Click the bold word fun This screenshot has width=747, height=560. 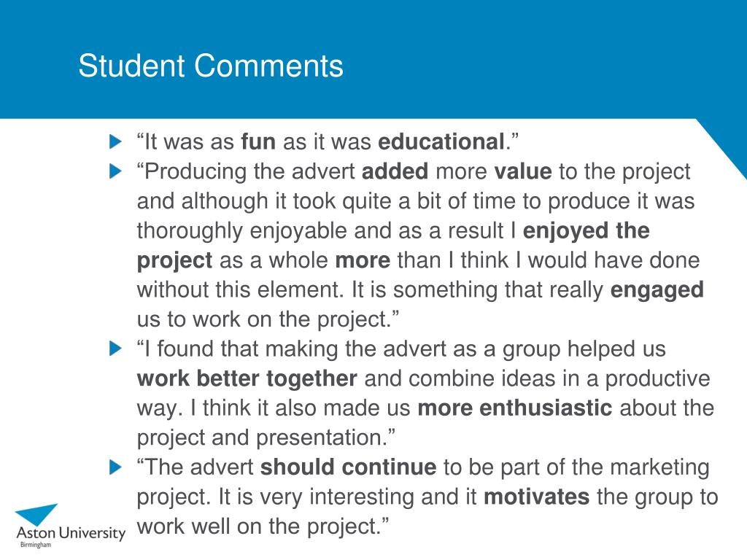pyautogui.click(x=258, y=142)
